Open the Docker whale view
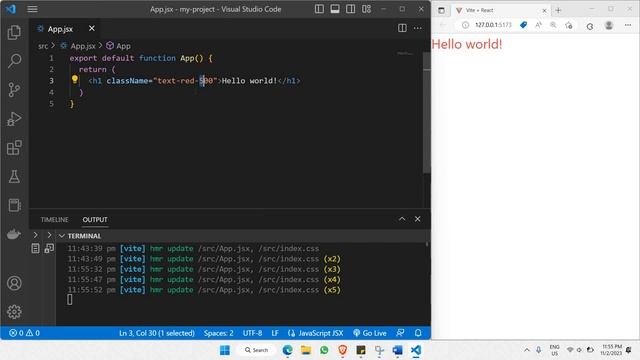The width and height of the screenshot is (640, 360). click(14, 234)
